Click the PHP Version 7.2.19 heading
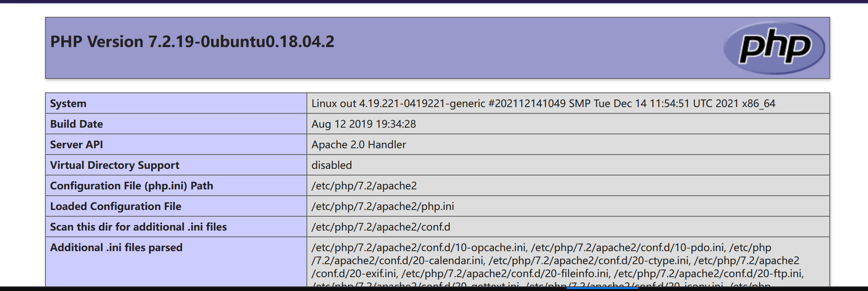 [x=192, y=42]
